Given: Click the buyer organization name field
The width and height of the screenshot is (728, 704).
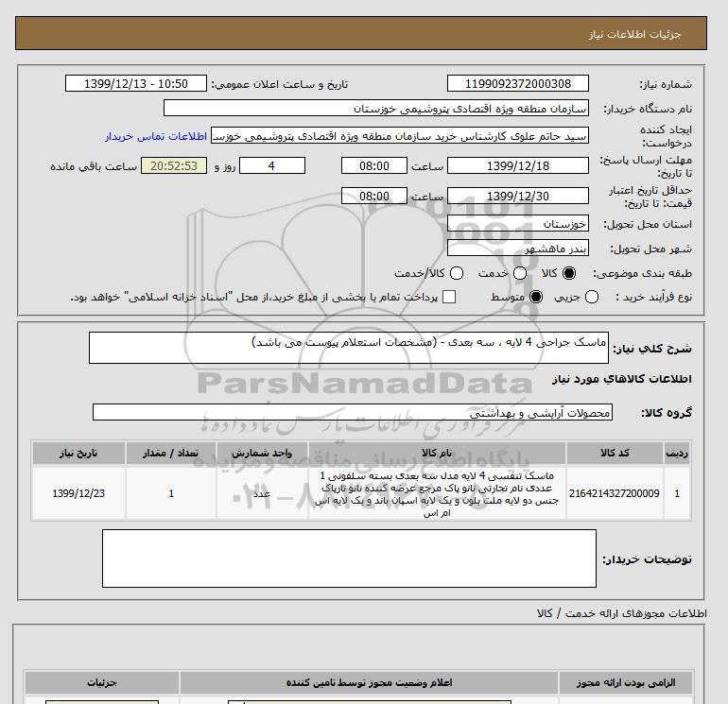Looking at the screenshot, I should pos(376,109).
